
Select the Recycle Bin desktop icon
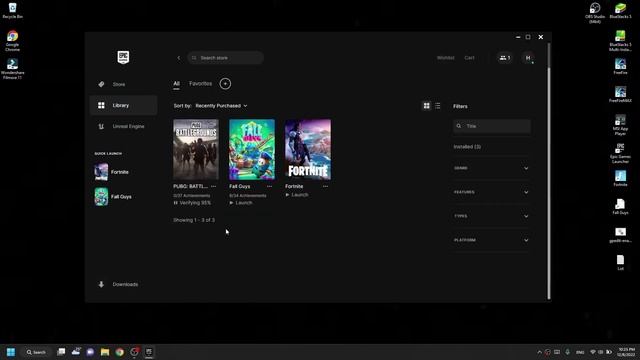[x=12, y=11]
